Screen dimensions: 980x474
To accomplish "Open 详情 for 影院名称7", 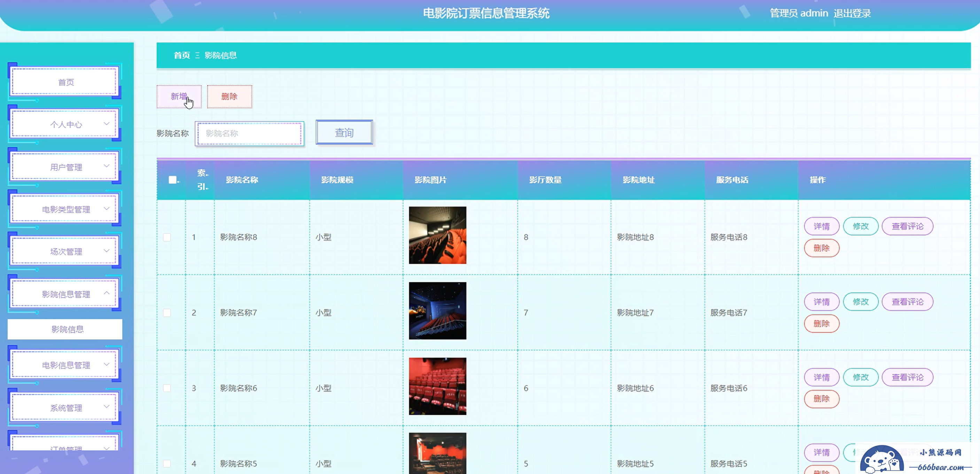I will coord(822,302).
